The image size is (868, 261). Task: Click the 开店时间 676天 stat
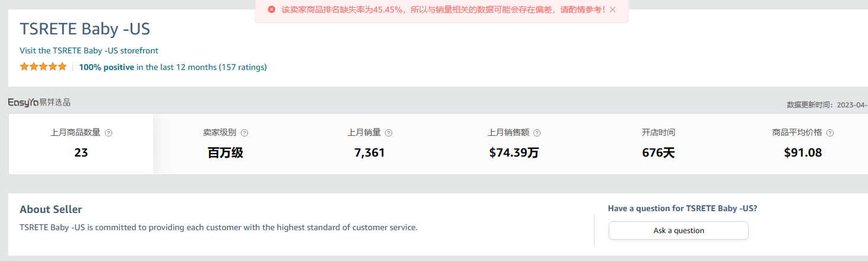(659, 152)
